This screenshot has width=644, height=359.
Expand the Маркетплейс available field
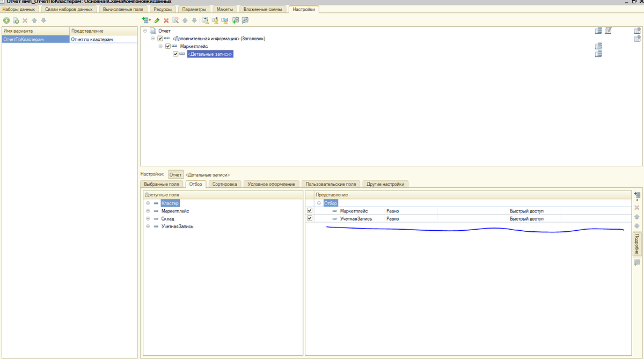[148, 211]
